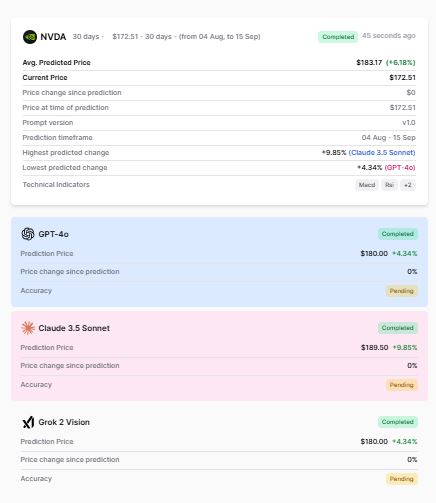The height and width of the screenshot is (503, 436).
Task: Click Grok 2 Vision card Completed badge
Action: tap(397, 422)
